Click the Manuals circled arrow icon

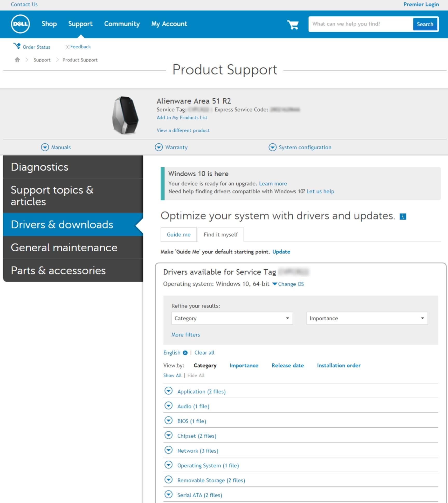tap(45, 147)
